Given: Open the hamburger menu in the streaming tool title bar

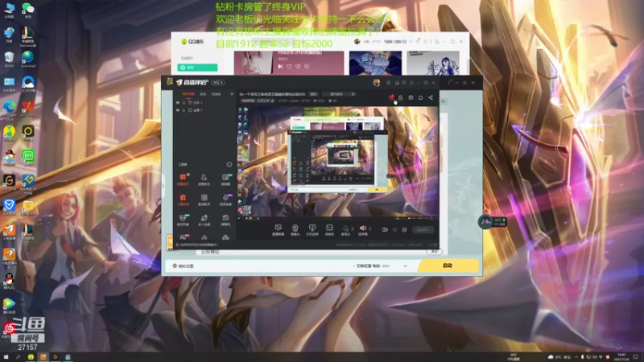Looking at the screenshot, I should click(411, 83).
